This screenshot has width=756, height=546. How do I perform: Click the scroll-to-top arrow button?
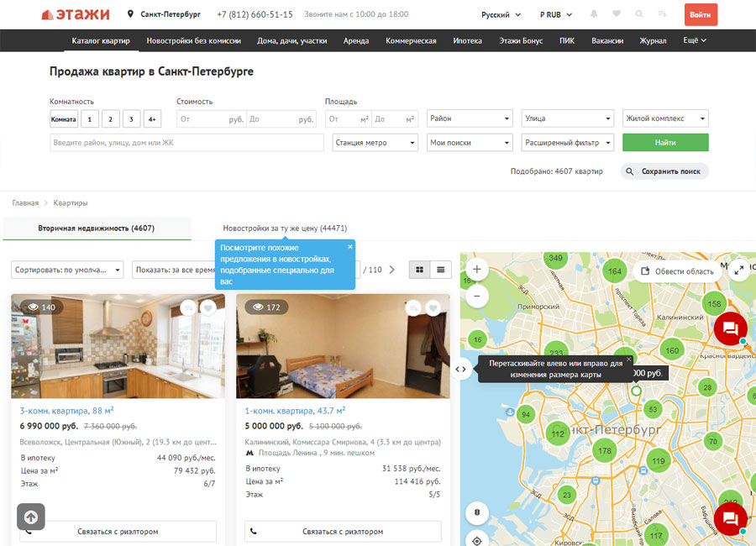(31, 517)
